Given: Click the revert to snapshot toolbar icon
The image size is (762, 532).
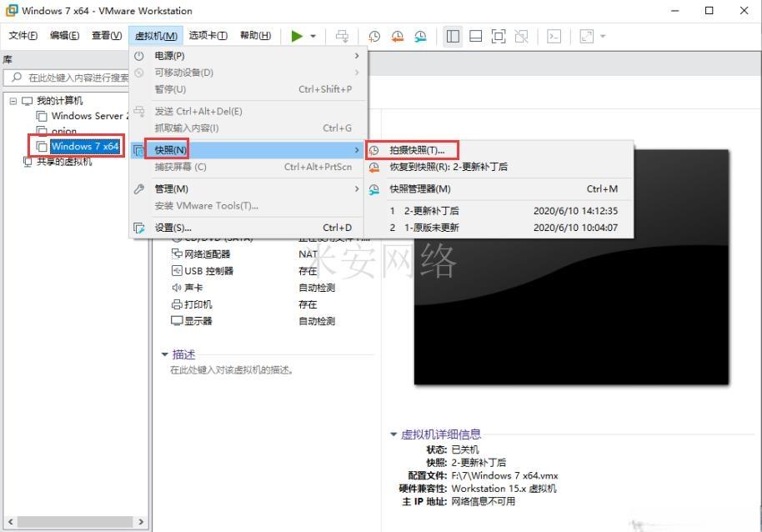Looking at the screenshot, I should pyautogui.click(x=397, y=36).
